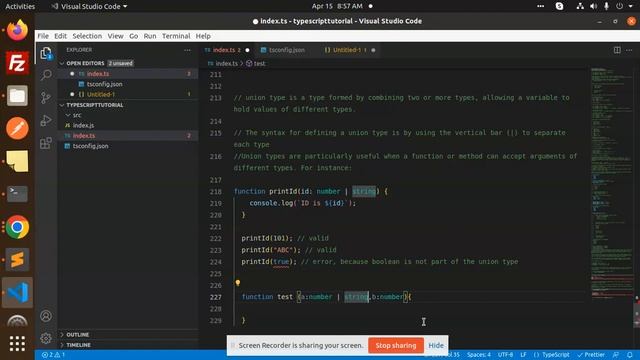Switch to the index.ts editor tab
Image resolution: width=640 pixels, height=360 pixels.
click(x=227, y=50)
